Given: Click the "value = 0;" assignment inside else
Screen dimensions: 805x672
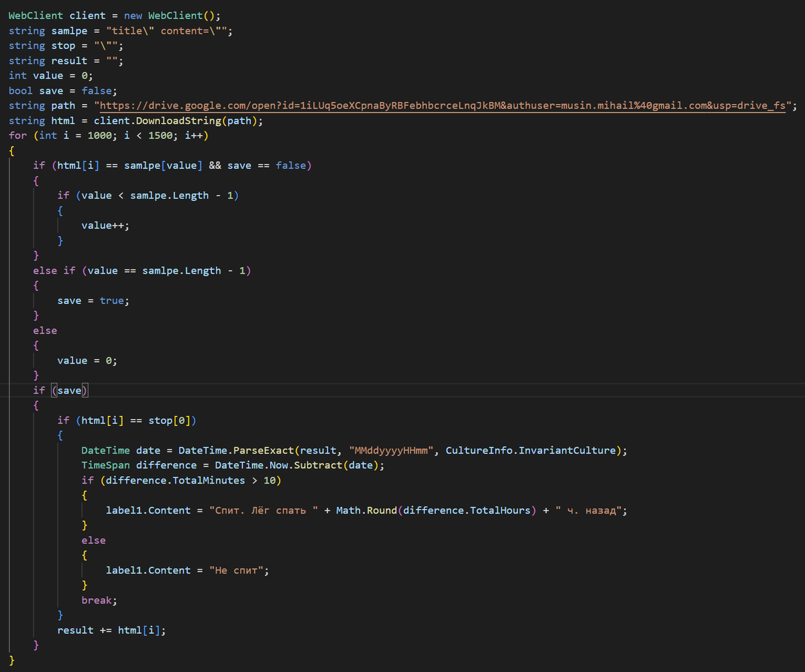Looking at the screenshot, I should tap(87, 360).
